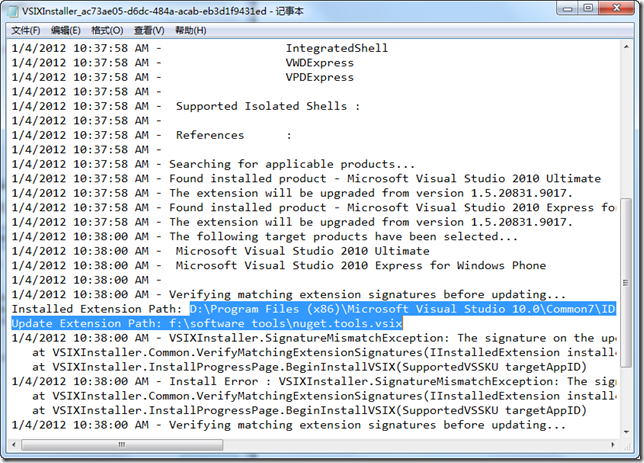This screenshot has height=463, width=644.
Task: Open the 格式(O) menu
Action: pyautogui.click(x=107, y=30)
